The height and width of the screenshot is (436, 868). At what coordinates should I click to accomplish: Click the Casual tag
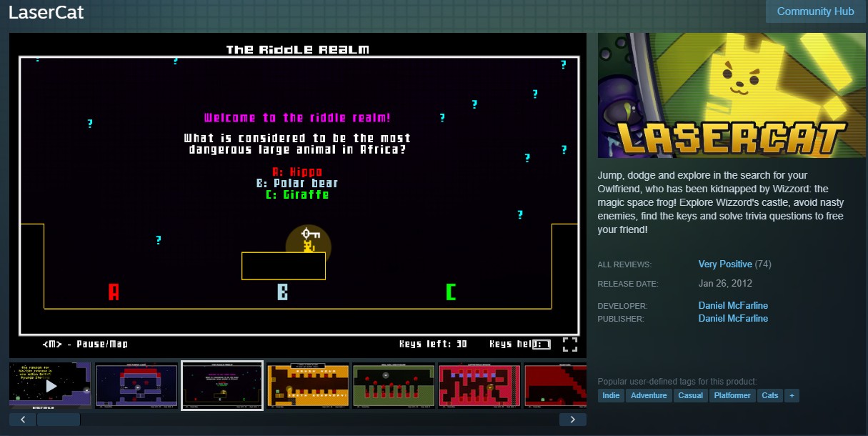point(691,395)
